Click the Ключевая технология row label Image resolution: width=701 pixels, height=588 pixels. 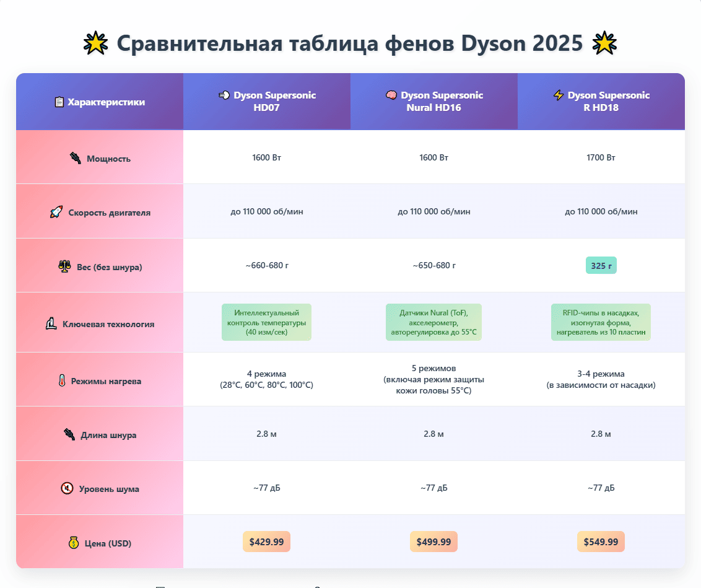[108, 324]
